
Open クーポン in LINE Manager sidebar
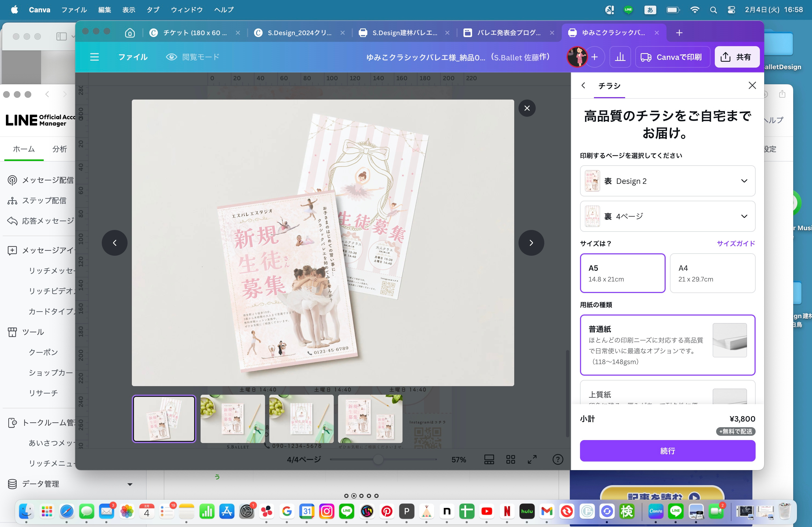tap(43, 352)
